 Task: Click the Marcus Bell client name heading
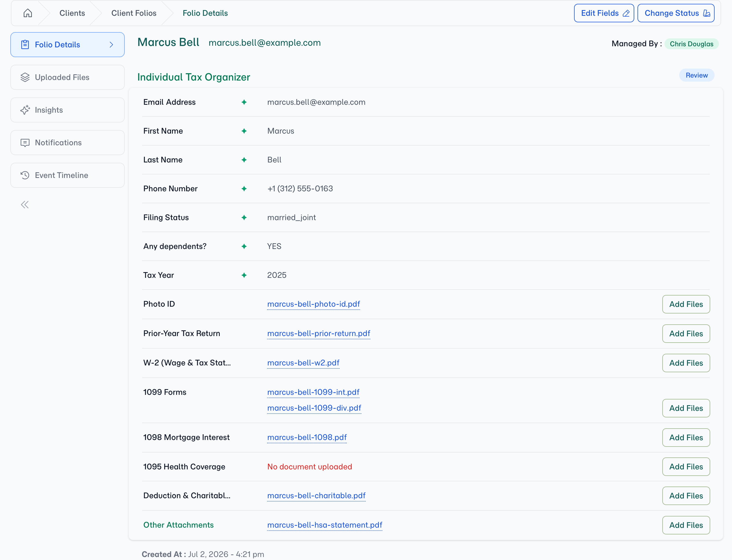[168, 42]
